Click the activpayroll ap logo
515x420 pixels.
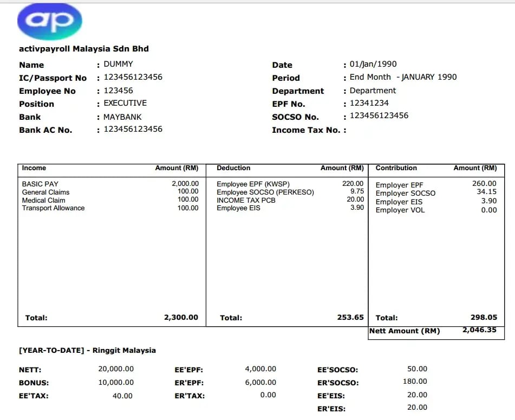pos(49,21)
